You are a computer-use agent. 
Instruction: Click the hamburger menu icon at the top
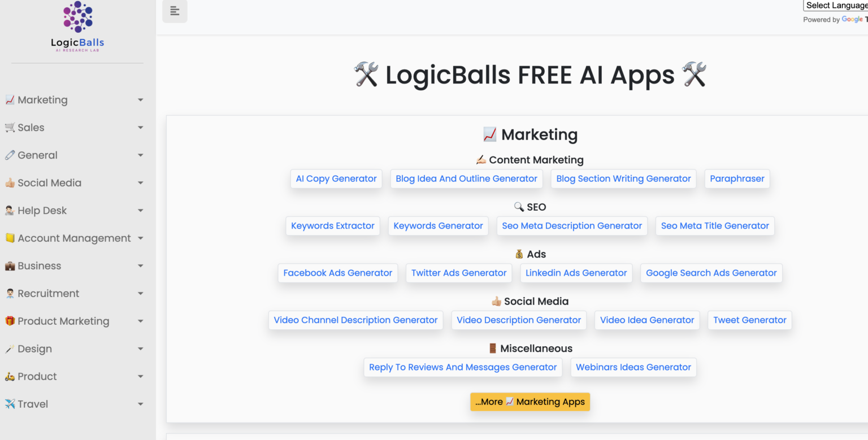pyautogui.click(x=174, y=11)
